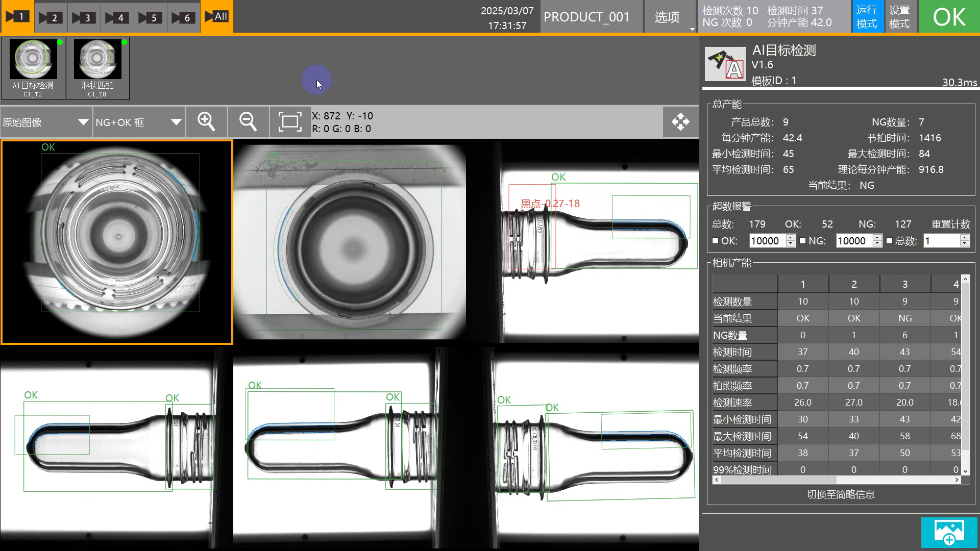Screen dimensions: 980x551
Task: Click the AI目标检测 tool icon in right panel
Action: [725, 64]
